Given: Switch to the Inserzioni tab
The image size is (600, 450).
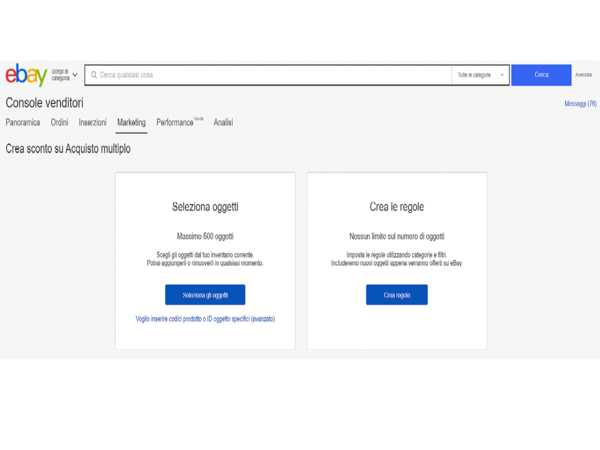Looking at the screenshot, I should (x=93, y=122).
